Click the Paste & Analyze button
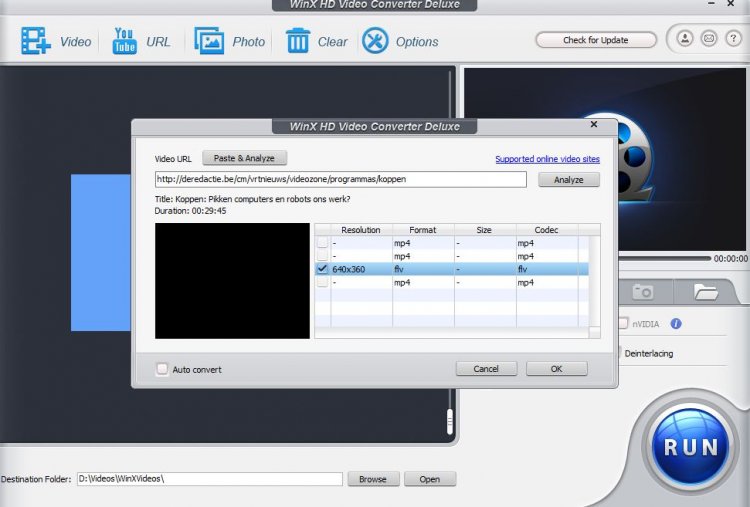 point(244,158)
